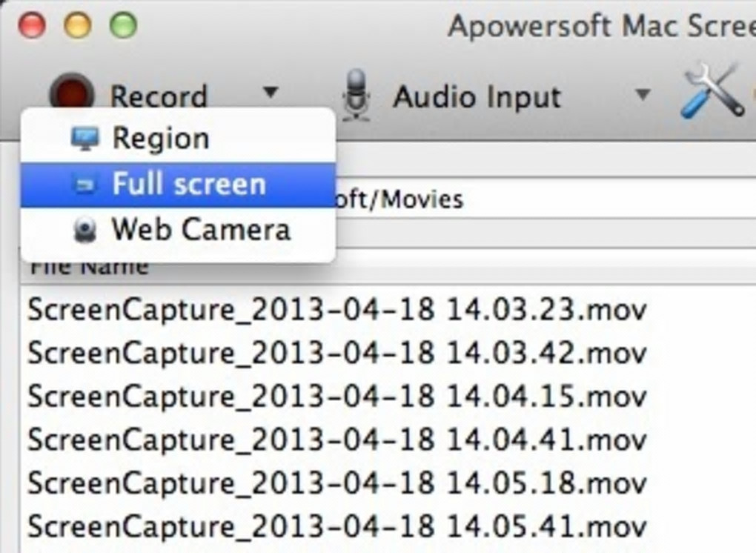Select the recording ending 14.04.15.mov
Screen dimensions: 756x553
coord(337,397)
